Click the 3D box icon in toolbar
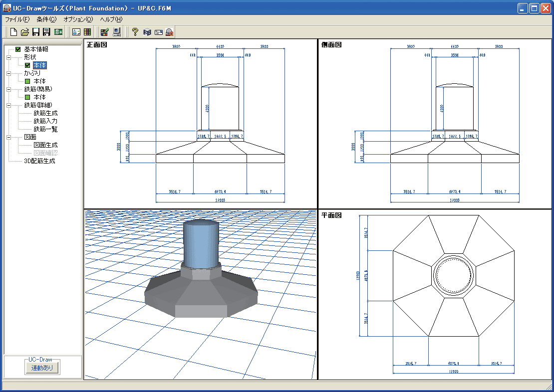The width and height of the screenshot is (554, 392). [x=147, y=32]
